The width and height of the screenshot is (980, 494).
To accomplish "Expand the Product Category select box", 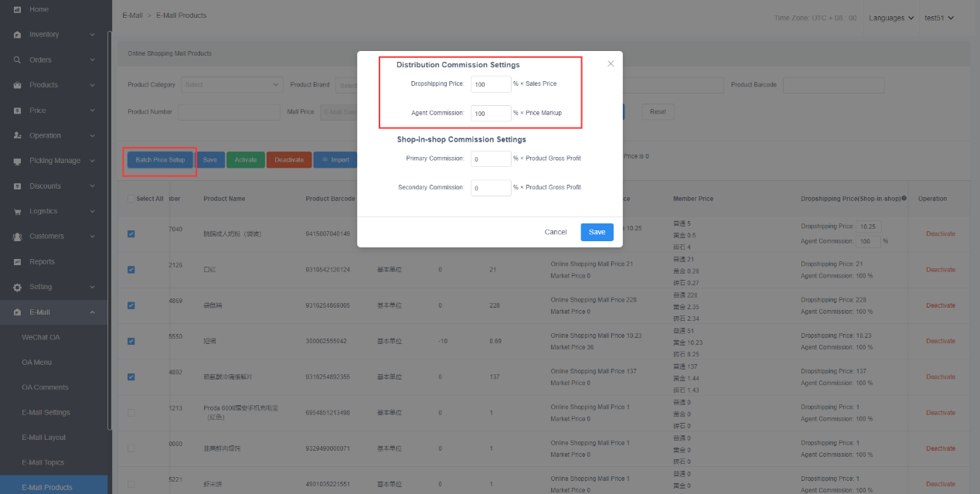I will (x=232, y=84).
